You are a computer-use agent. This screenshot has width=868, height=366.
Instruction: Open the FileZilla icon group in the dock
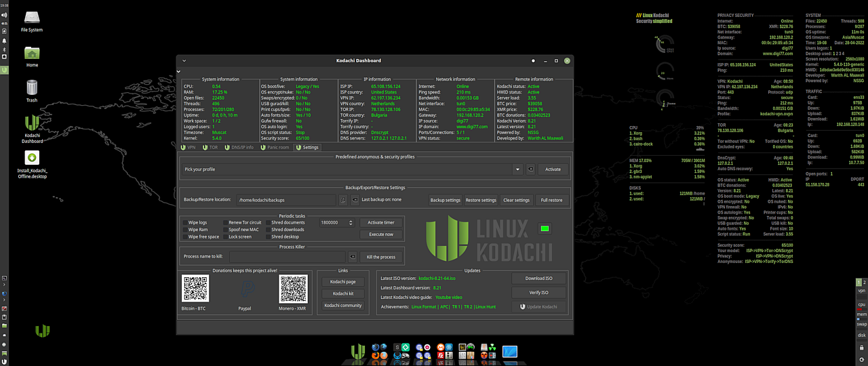pos(445,351)
